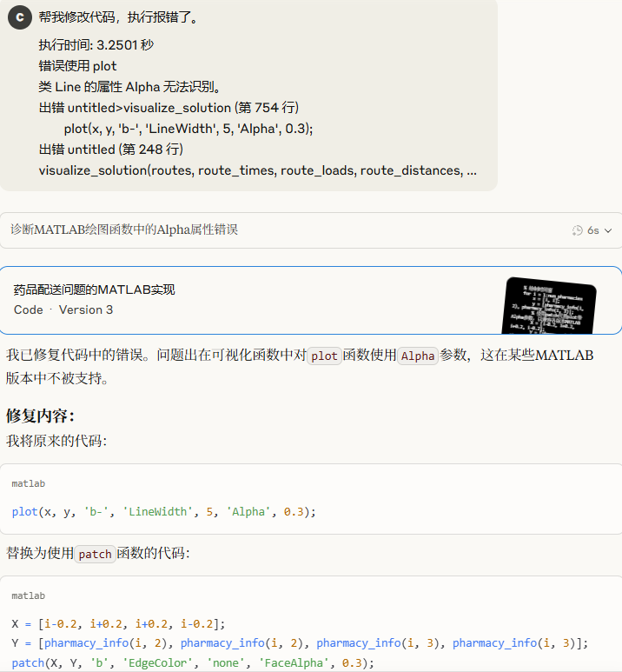The width and height of the screenshot is (622, 672).
Task: Open the 药品配送问题的MATLAB实现 artifact card
Action: (311, 300)
